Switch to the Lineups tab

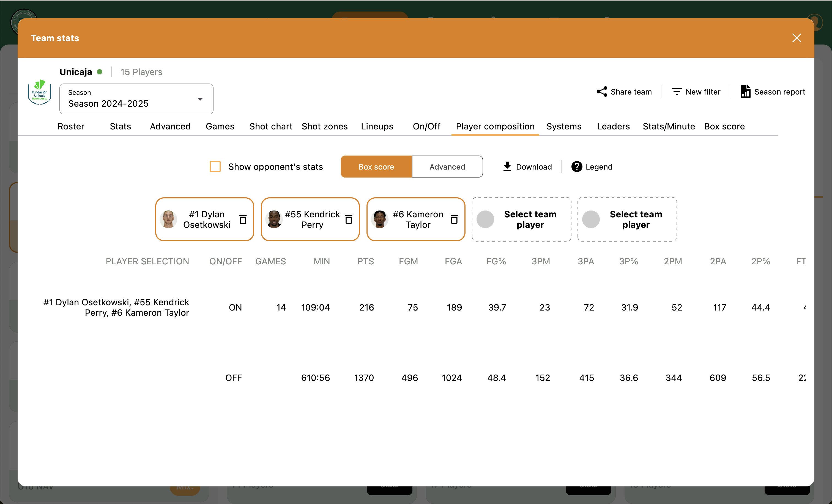tap(377, 126)
